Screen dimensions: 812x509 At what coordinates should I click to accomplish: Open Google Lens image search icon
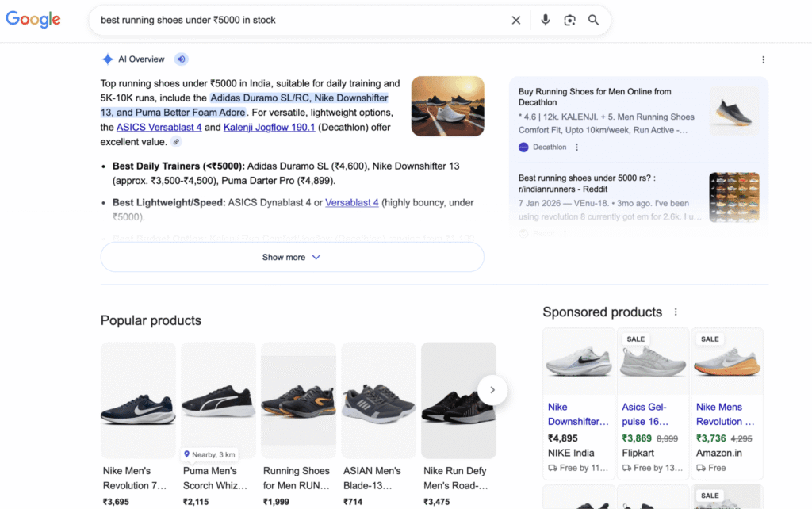click(569, 20)
